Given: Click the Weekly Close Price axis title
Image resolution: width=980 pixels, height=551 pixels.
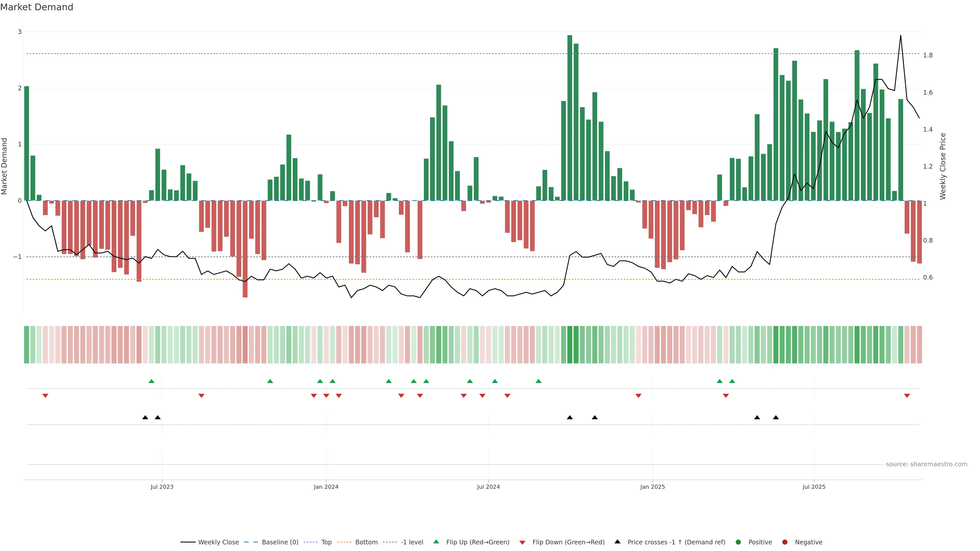Looking at the screenshot, I should (943, 166).
